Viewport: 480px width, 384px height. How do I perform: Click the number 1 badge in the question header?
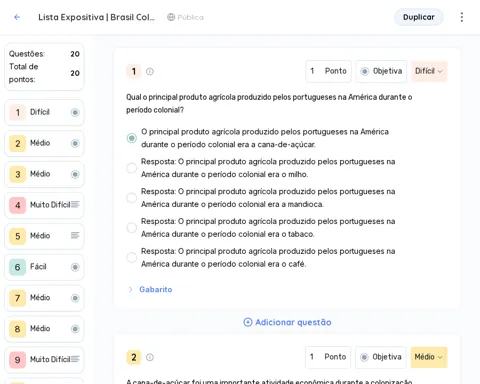click(134, 71)
